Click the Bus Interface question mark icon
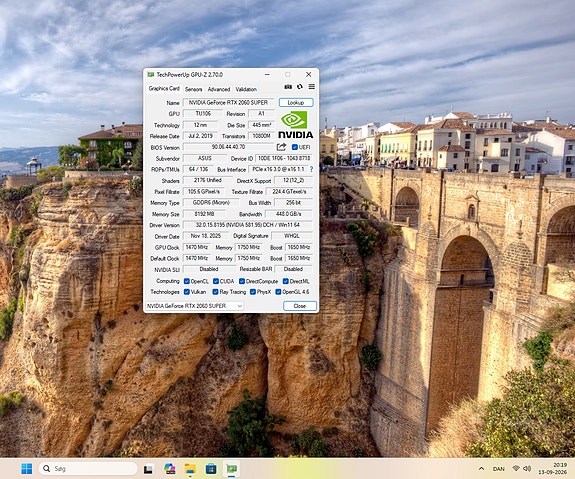 tap(311, 169)
